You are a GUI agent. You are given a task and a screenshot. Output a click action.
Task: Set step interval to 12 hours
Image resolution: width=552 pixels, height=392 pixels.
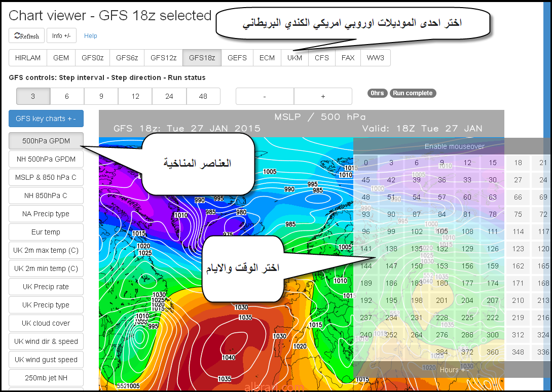click(x=135, y=96)
